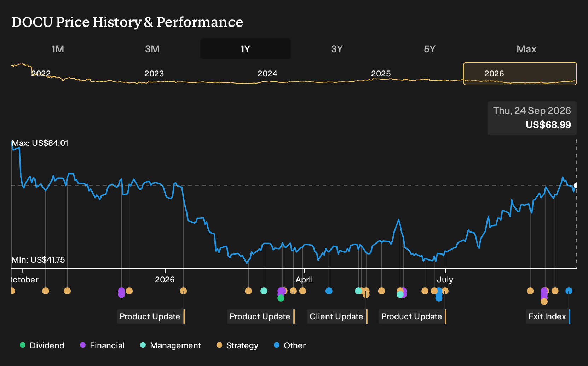The height and width of the screenshot is (366, 588).
Task: Click the highlighted 2026 range selector window
Action: coord(520,74)
